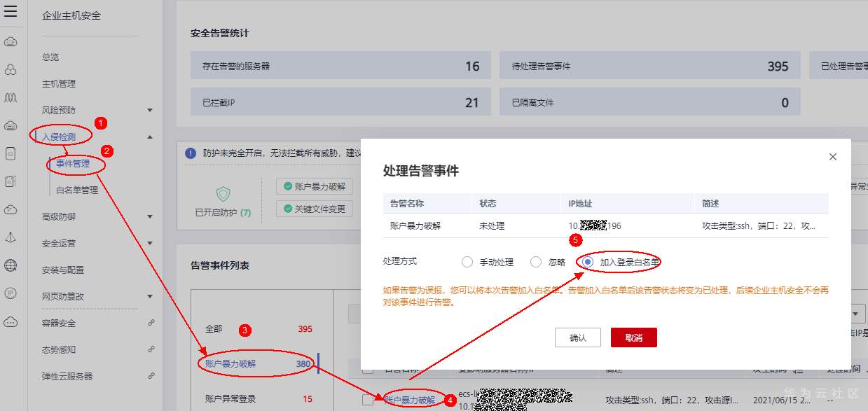Expand the 网页防篡改 menu arrow
This screenshot has width=868, height=411.
(150, 296)
